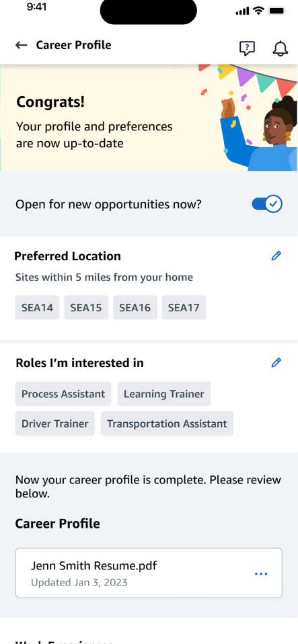Open notifications bell icon
Image resolution: width=298 pixels, height=644 pixels.
281,48
